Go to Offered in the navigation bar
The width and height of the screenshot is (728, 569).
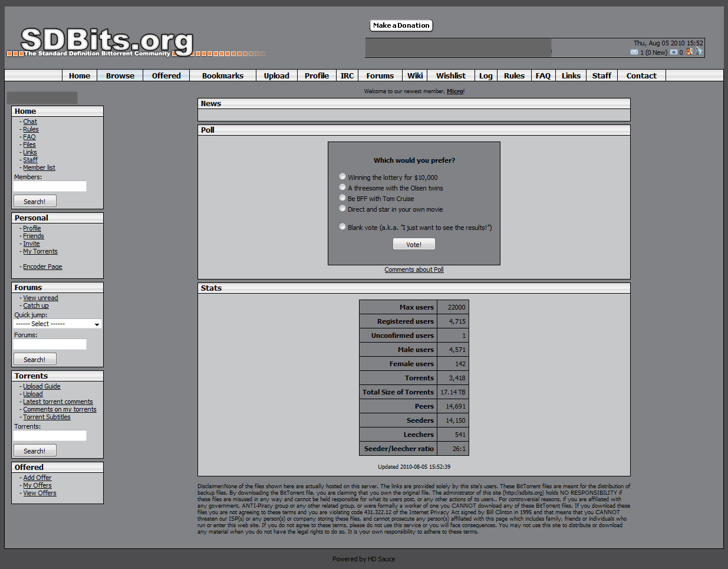click(x=166, y=75)
